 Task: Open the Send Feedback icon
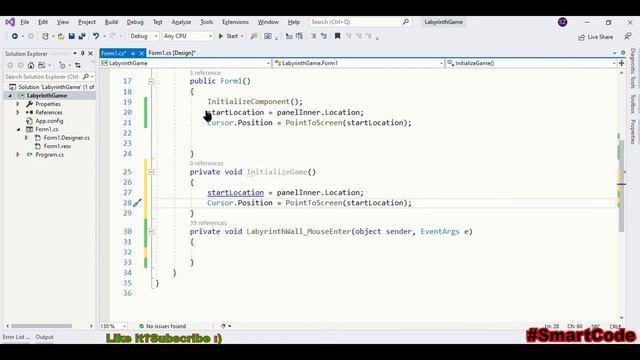click(x=628, y=37)
